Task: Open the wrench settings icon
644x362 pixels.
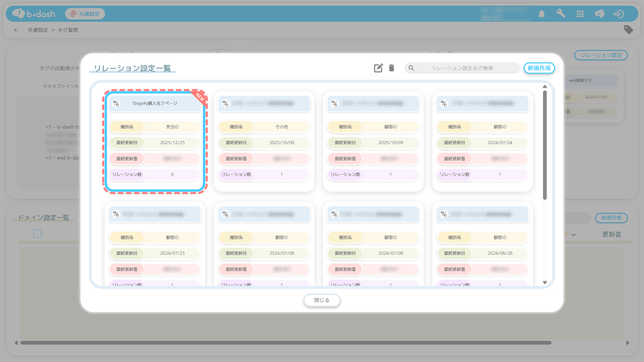Action: point(560,14)
